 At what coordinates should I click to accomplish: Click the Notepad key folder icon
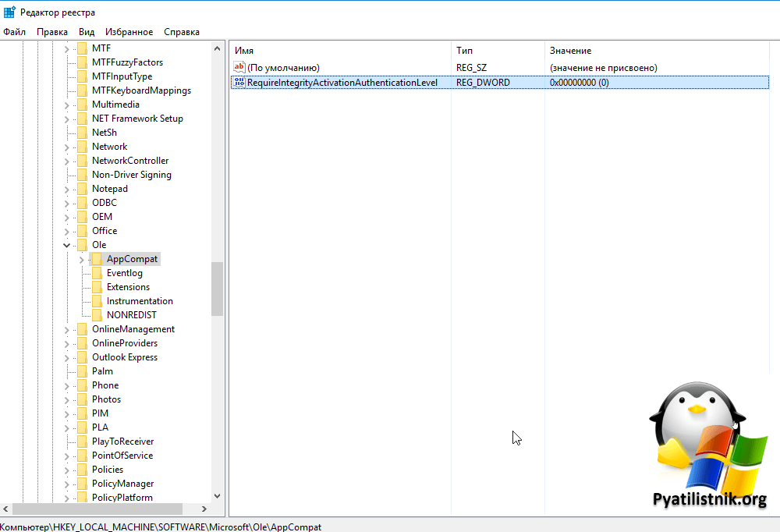tap(82, 189)
